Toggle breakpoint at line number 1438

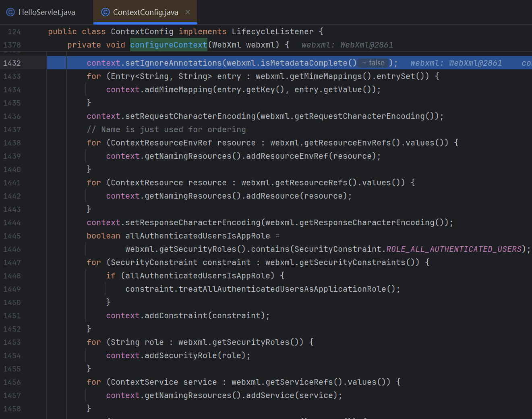tap(12, 143)
